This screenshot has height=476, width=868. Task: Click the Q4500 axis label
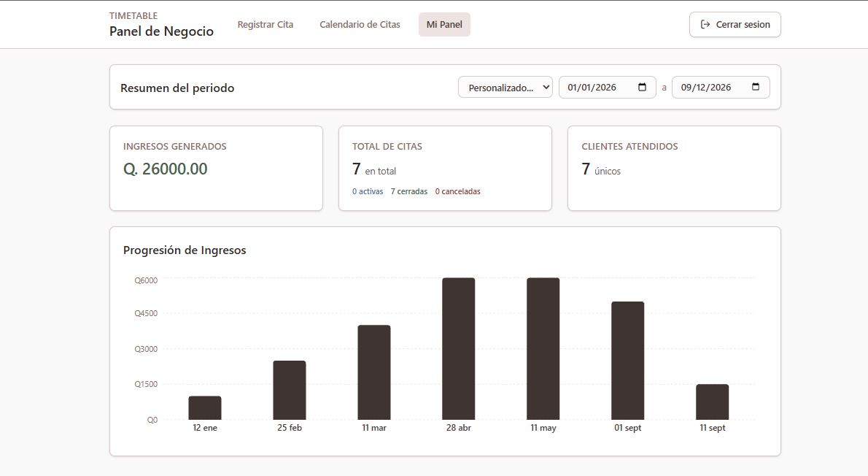pos(146,313)
